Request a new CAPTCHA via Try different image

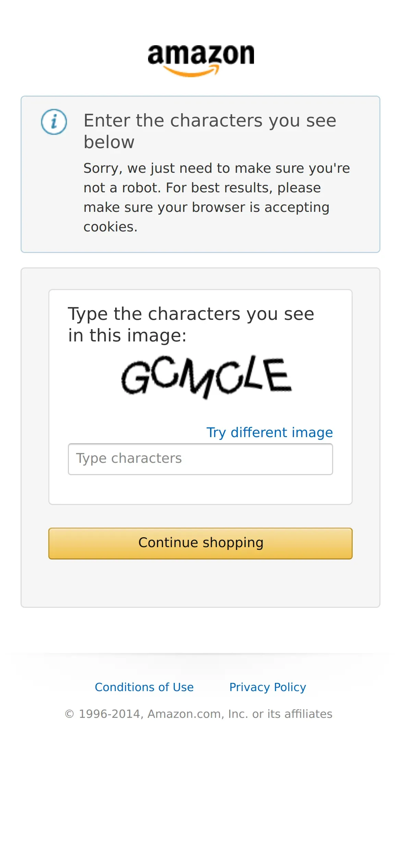269,432
